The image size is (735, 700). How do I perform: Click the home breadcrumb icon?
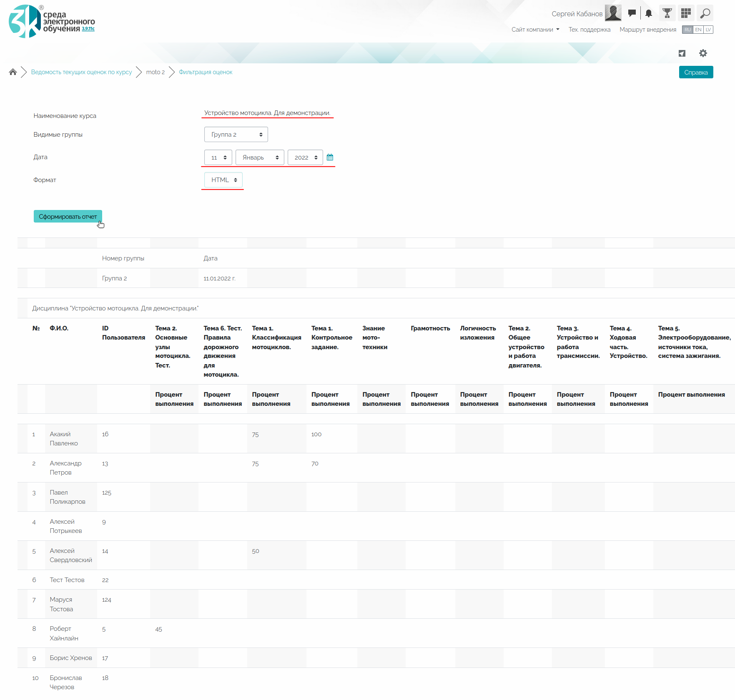(13, 72)
